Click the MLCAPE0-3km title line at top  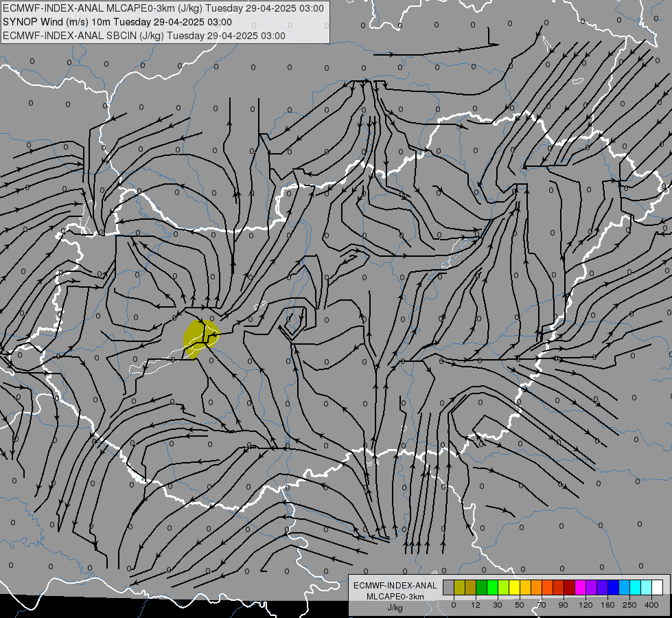163,8
